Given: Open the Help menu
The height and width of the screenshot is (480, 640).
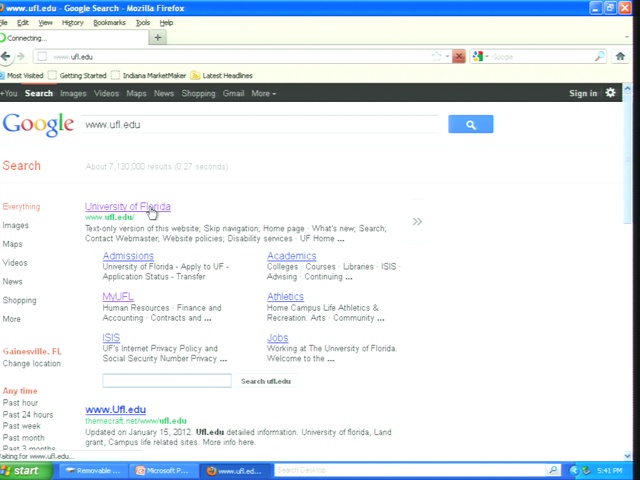Looking at the screenshot, I should point(166,23).
